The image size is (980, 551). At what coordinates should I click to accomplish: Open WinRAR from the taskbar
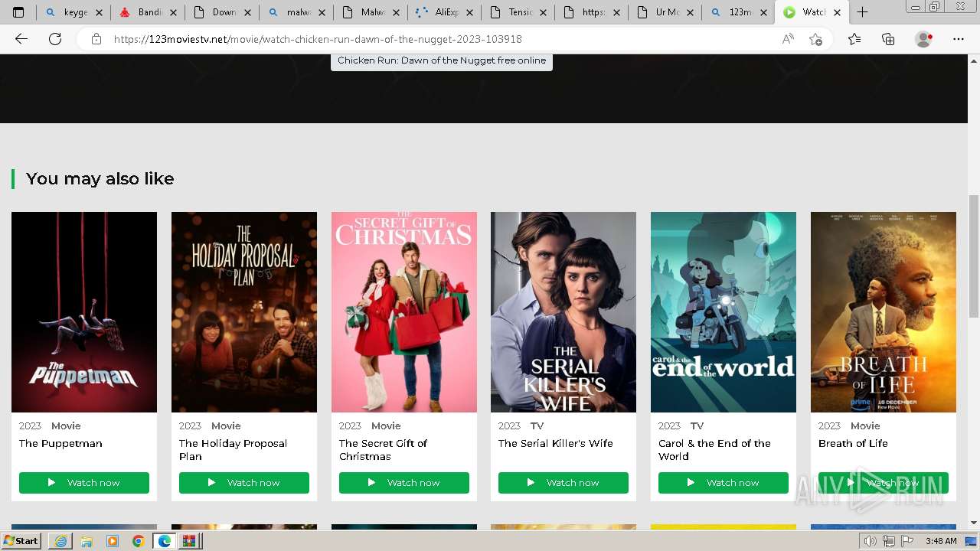coord(189,541)
